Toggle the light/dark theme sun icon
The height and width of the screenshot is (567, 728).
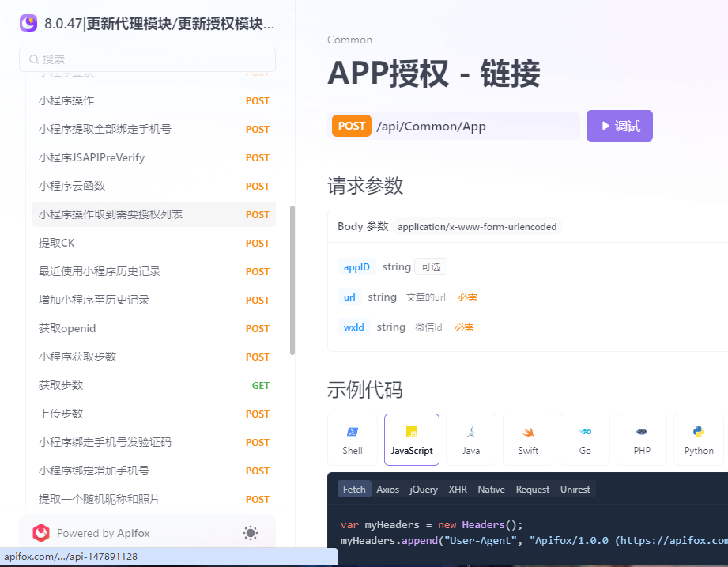[x=251, y=533]
